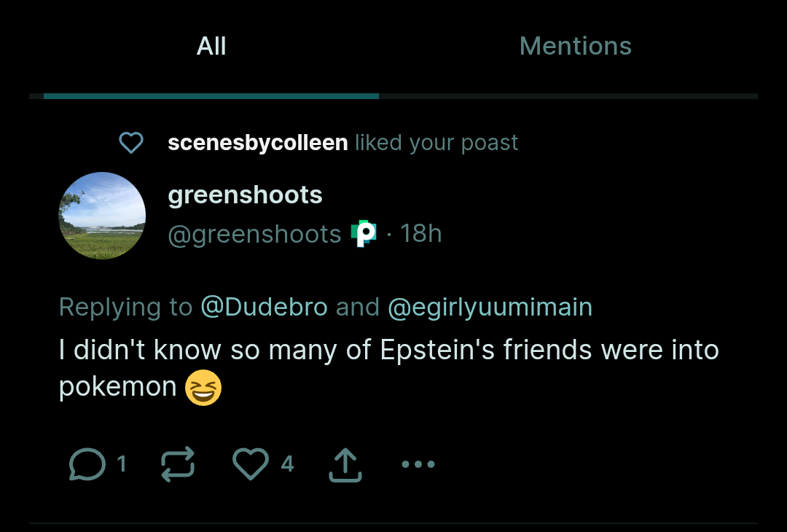The image size is (787, 532).
Task: Open scenesbycolleen's profile
Action: (257, 143)
